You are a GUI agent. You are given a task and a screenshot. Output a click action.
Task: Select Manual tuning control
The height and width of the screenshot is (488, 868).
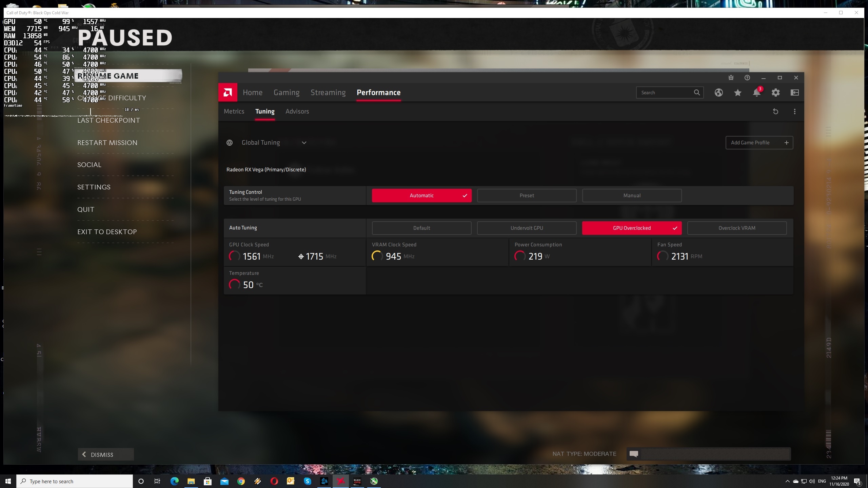click(x=632, y=196)
